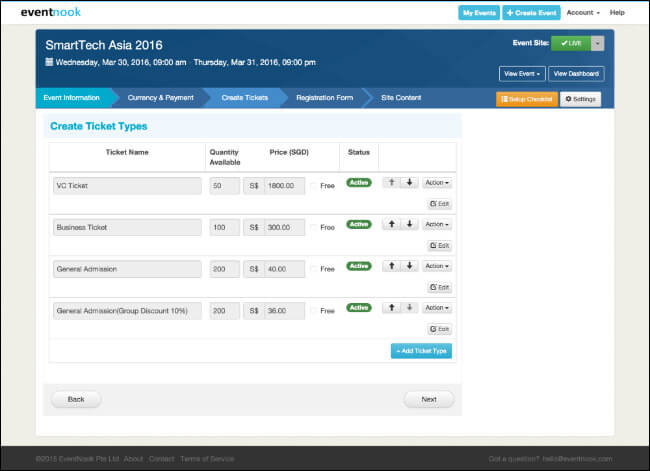Mark General Admission S$40 ticket as Free
650x471 pixels.
pyautogui.click(x=314, y=269)
